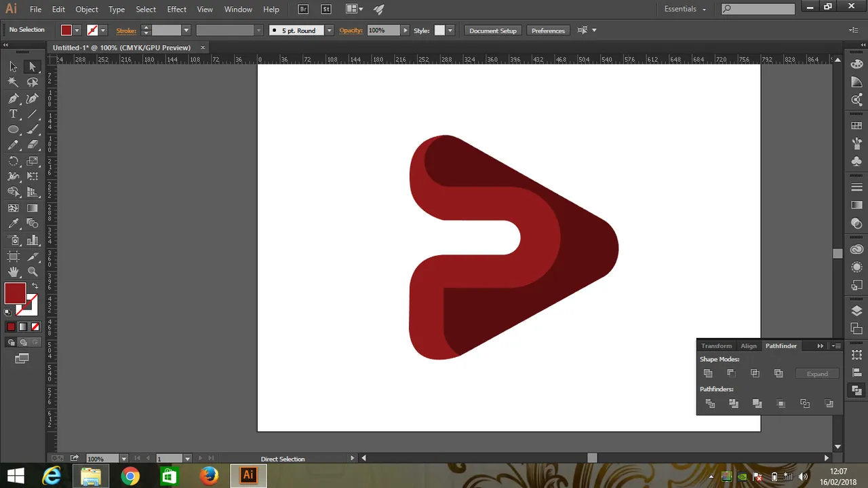Enable Draw Normal mode
This screenshot has width=868, height=488.
click(x=11, y=343)
